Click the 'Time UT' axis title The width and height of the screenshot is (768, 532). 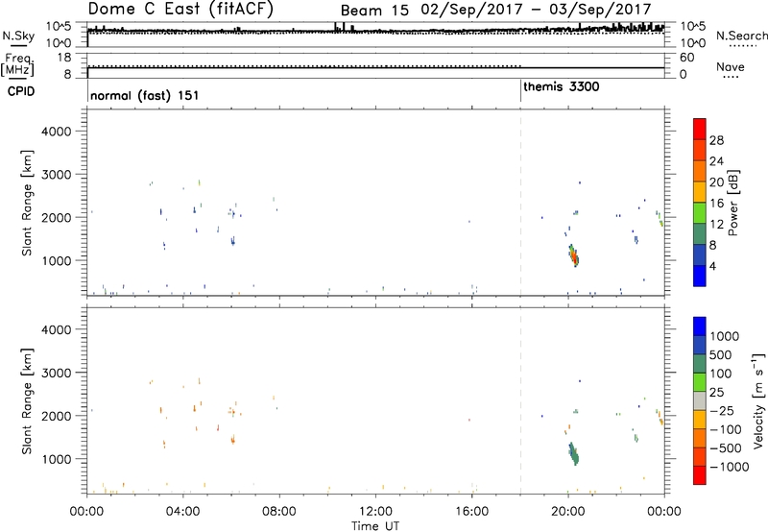click(x=375, y=526)
